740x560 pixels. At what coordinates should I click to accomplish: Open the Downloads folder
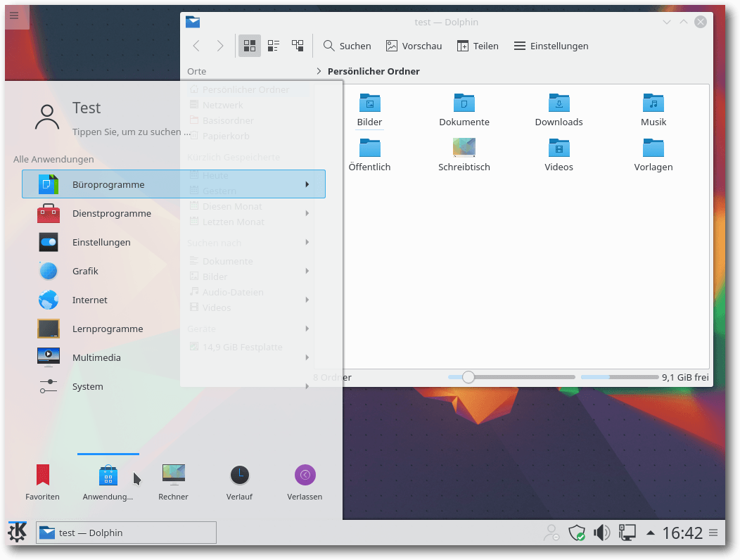pos(559,110)
